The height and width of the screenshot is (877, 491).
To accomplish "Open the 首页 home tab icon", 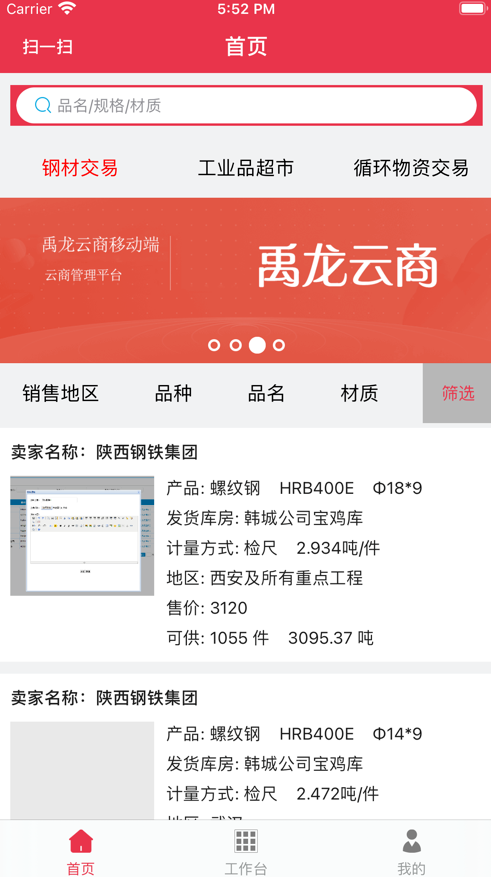I will (81, 841).
